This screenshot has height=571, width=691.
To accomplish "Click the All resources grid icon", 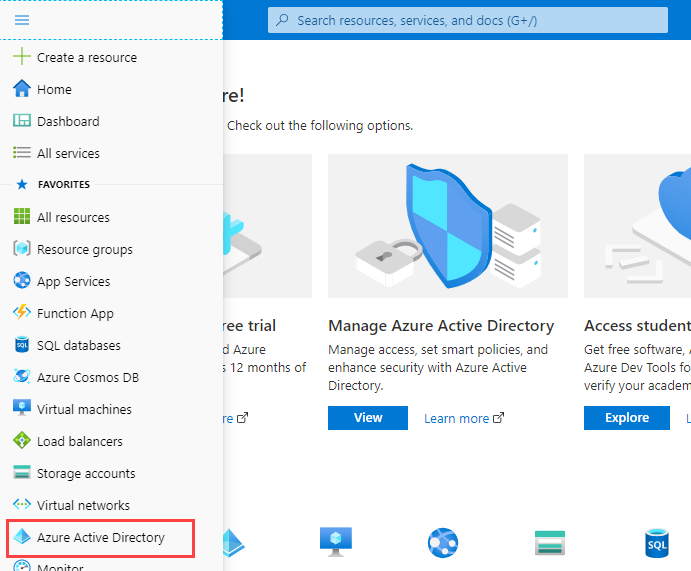I will tap(22, 216).
